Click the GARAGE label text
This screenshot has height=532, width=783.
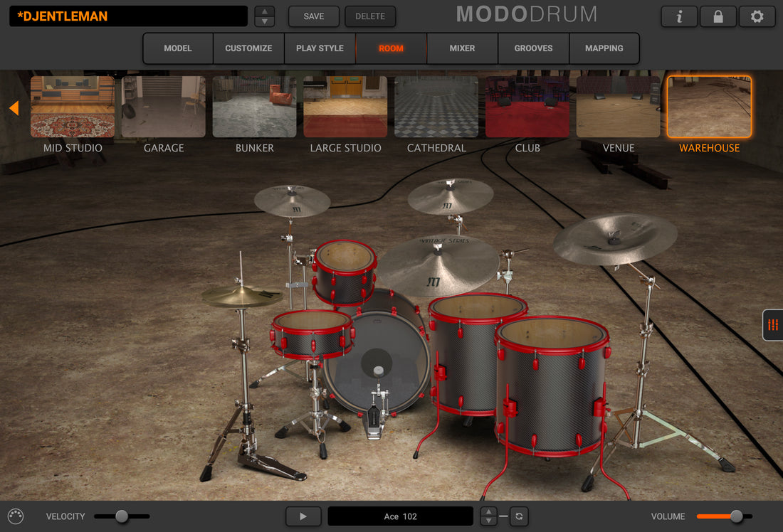click(x=164, y=148)
